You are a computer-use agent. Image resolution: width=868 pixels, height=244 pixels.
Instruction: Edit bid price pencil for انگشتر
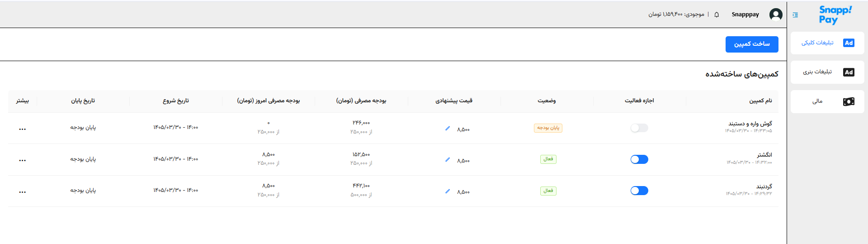click(448, 160)
